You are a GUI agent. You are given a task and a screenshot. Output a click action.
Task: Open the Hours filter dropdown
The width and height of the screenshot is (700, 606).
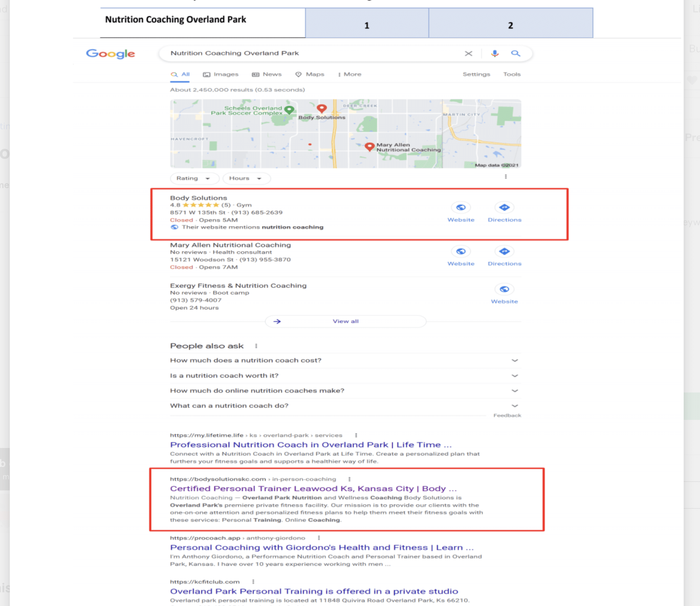coord(247,178)
